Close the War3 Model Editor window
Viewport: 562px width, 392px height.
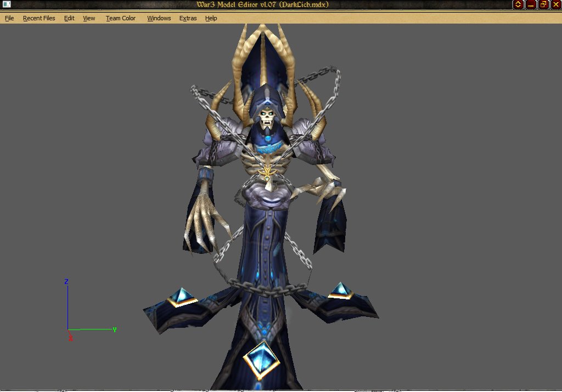point(555,4)
